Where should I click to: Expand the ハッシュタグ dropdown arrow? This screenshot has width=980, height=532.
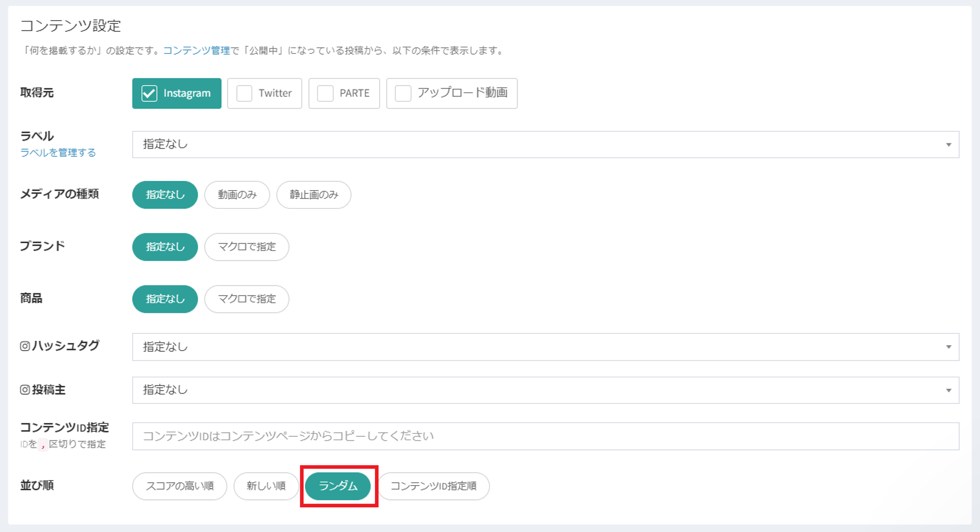point(948,347)
